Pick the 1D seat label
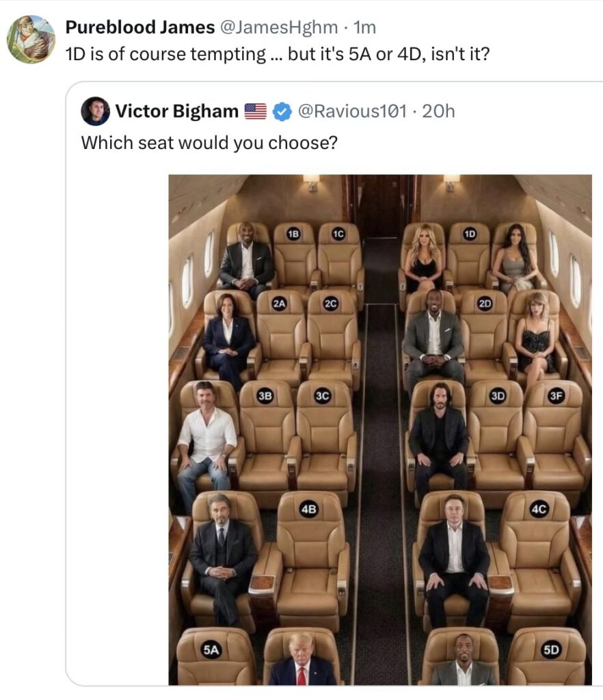 tap(470, 234)
